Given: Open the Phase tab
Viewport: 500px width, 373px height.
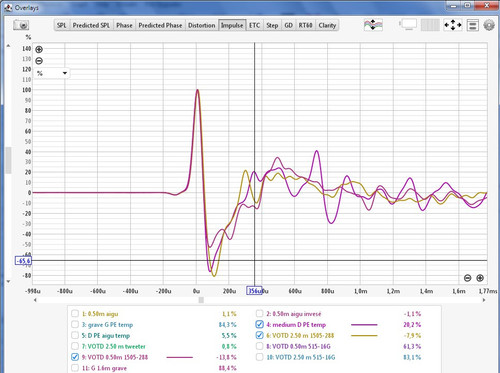Looking at the screenshot, I should 124,25.
